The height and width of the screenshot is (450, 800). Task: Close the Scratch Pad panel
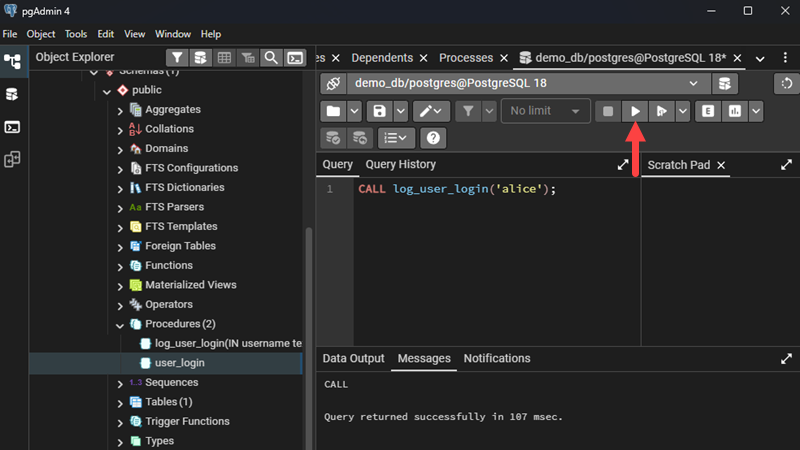point(721,165)
